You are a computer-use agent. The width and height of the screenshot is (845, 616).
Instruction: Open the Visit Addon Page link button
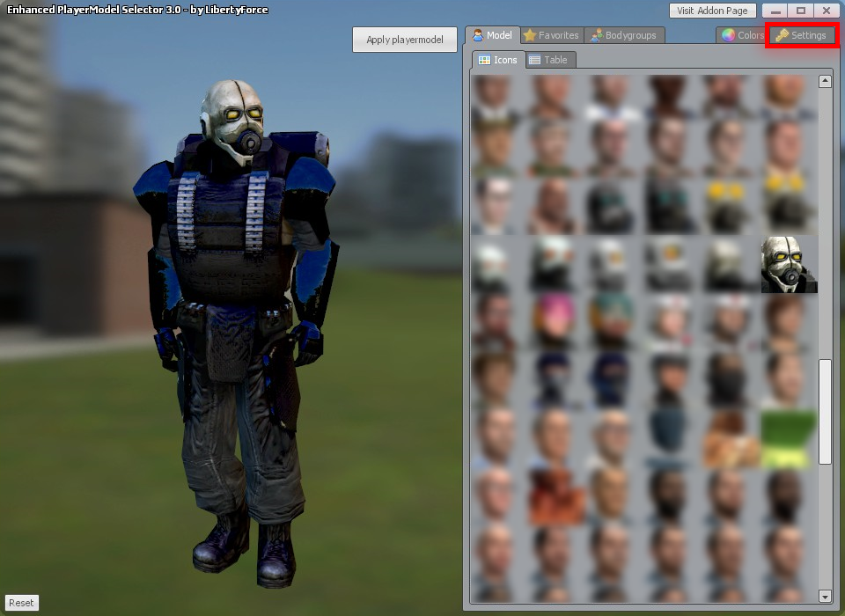(x=712, y=11)
